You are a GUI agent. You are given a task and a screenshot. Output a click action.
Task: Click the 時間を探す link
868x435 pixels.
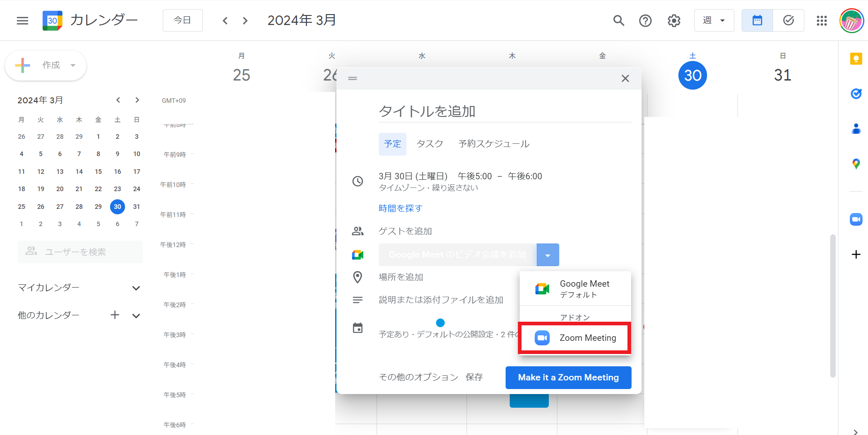pos(401,208)
